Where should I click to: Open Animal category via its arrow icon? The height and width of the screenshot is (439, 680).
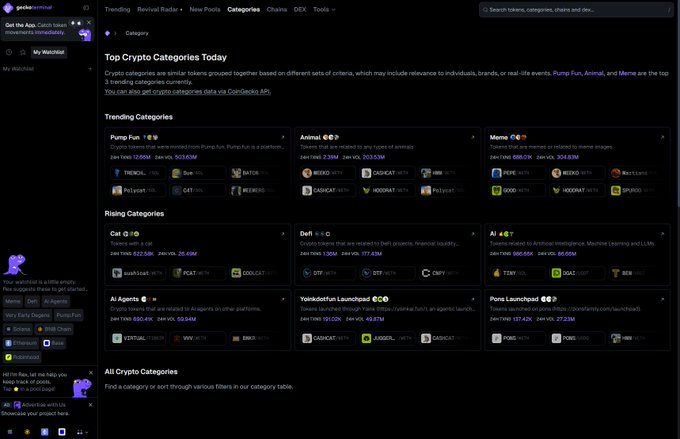point(473,137)
